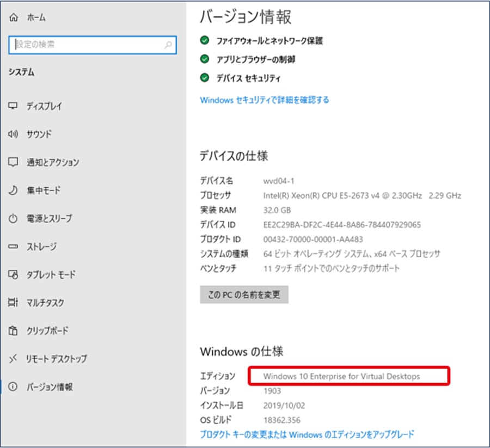
Task: Click the Sound speaker icon
Action: coord(13,134)
